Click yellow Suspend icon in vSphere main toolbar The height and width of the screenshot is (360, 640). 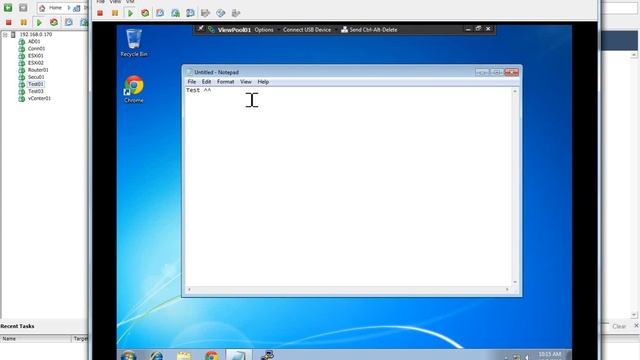pos(24,22)
